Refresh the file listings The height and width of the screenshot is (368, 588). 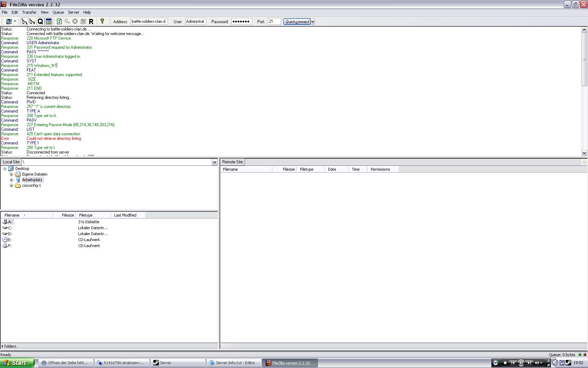click(x=59, y=21)
